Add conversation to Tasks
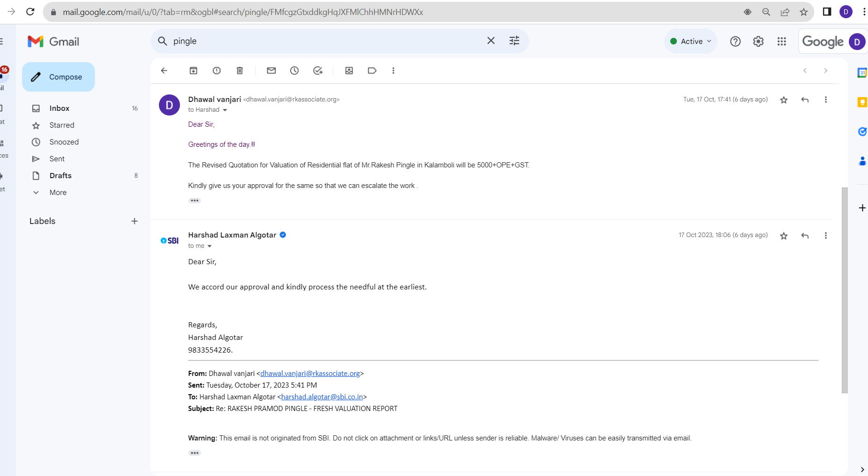 pyautogui.click(x=318, y=71)
